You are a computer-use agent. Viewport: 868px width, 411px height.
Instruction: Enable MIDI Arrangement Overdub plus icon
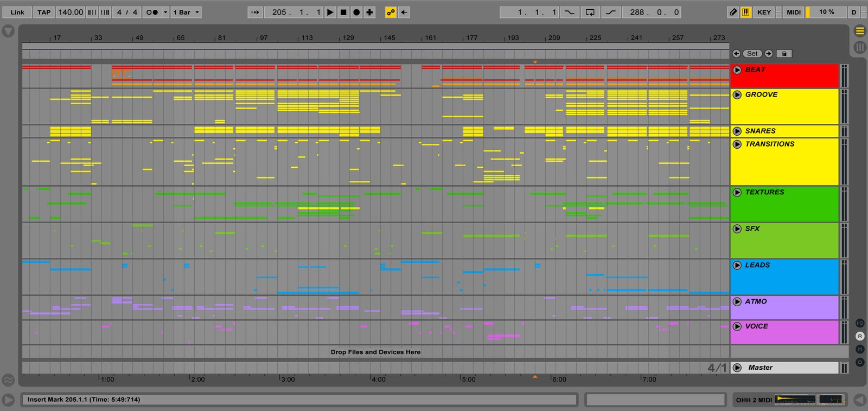click(369, 12)
